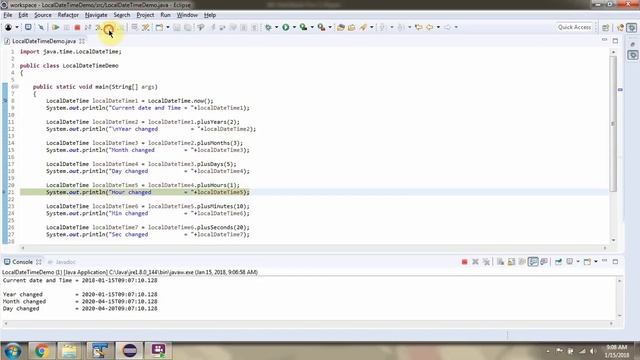Toggle Show Console on Standard Error change
This screenshot has width=640, height=360.
pos(544,262)
